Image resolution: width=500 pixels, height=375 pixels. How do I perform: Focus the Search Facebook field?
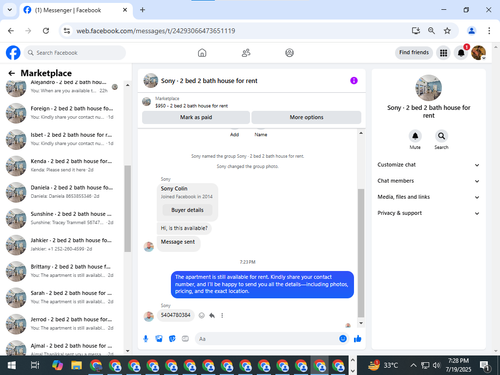click(75, 53)
